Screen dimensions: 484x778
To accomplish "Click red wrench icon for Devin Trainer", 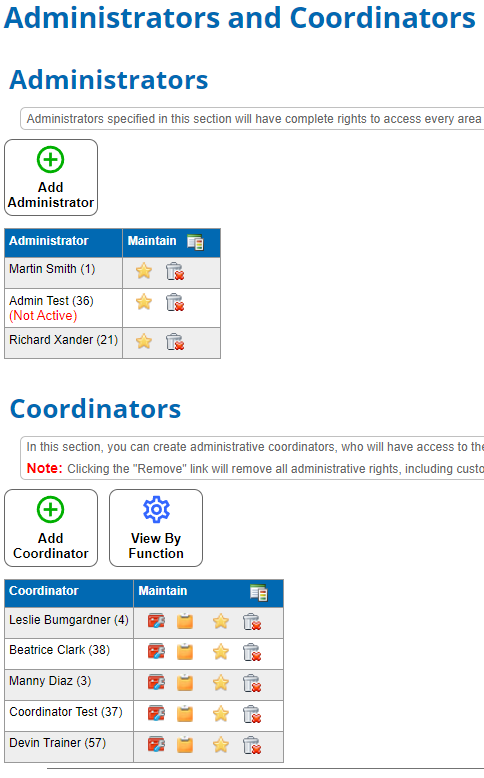I will tap(156, 744).
